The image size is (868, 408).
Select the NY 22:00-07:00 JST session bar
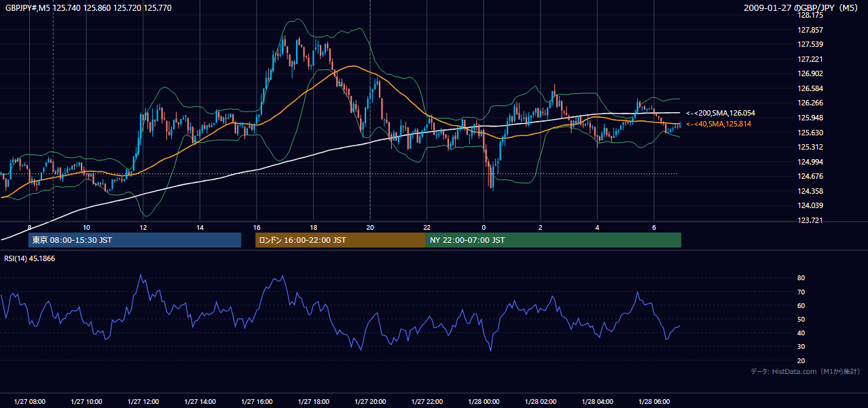tap(554, 240)
